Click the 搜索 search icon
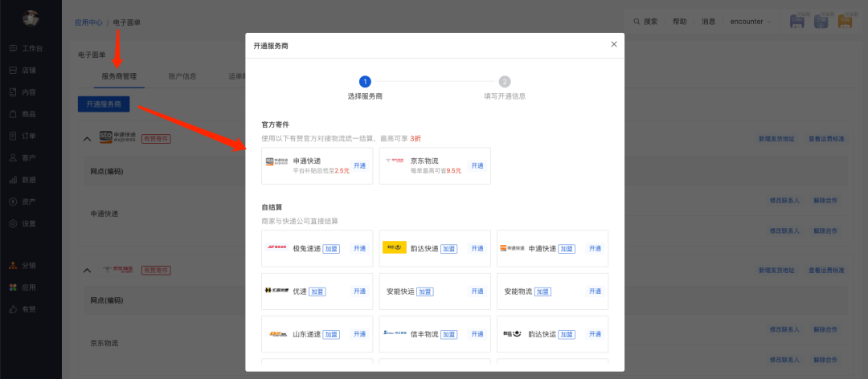Viewport: 868px width, 379px height. click(x=637, y=22)
